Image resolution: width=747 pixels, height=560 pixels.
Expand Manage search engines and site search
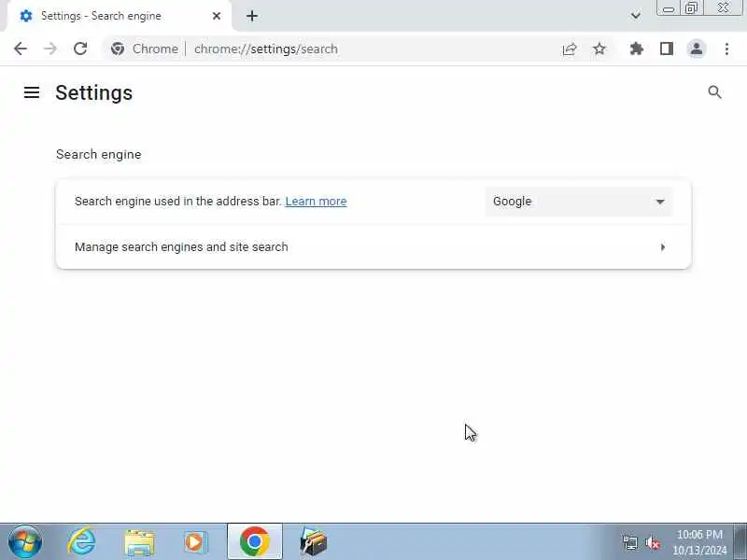point(373,247)
